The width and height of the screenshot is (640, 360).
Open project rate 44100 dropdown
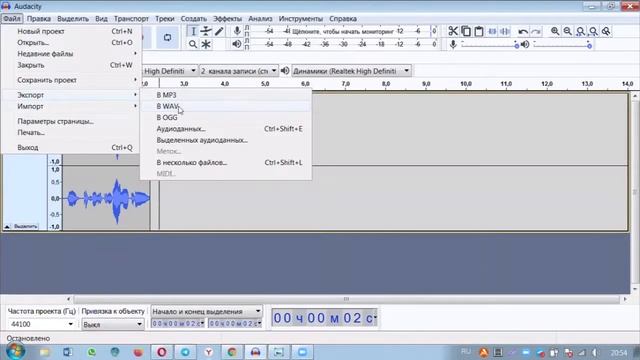(70, 324)
